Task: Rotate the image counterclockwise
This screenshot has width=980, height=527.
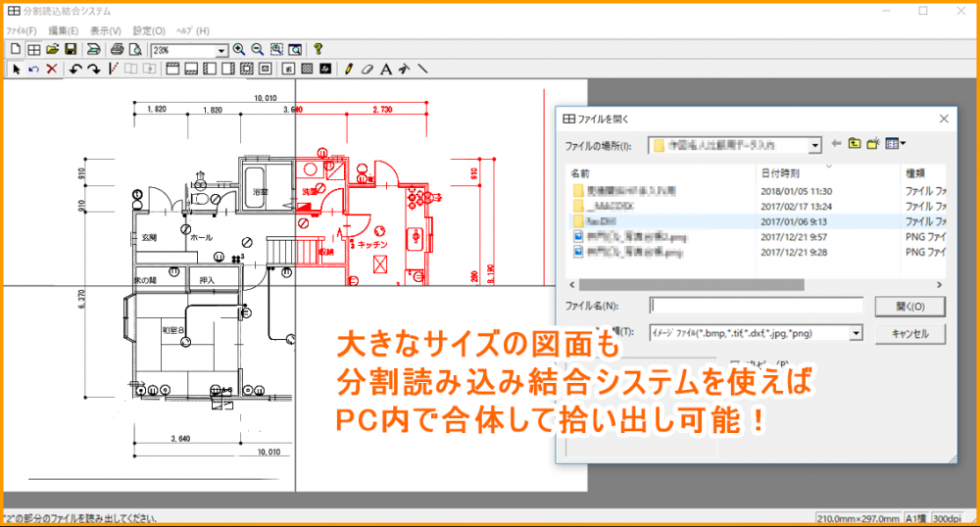Action: click(75, 69)
